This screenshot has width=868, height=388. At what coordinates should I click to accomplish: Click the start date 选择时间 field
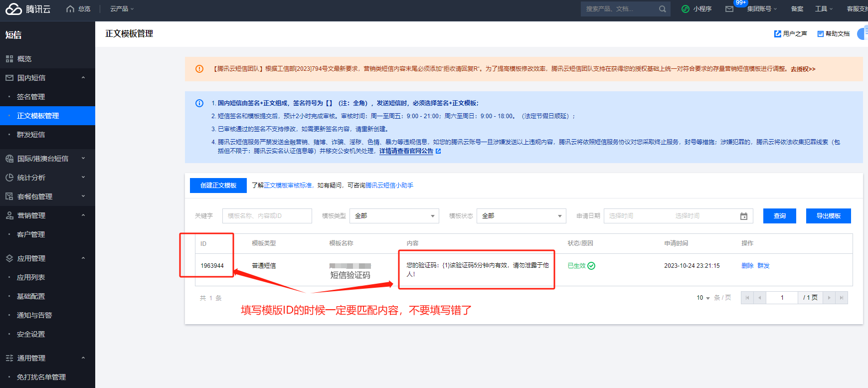(x=621, y=216)
